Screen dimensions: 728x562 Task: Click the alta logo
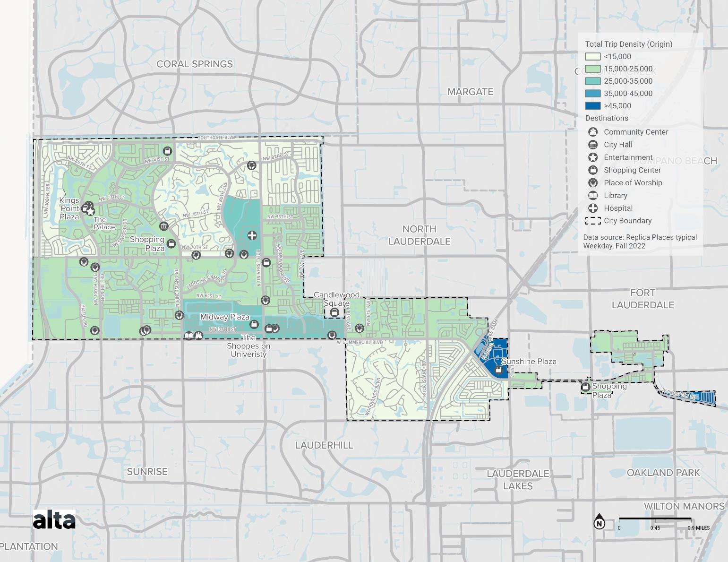tap(54, 519)
